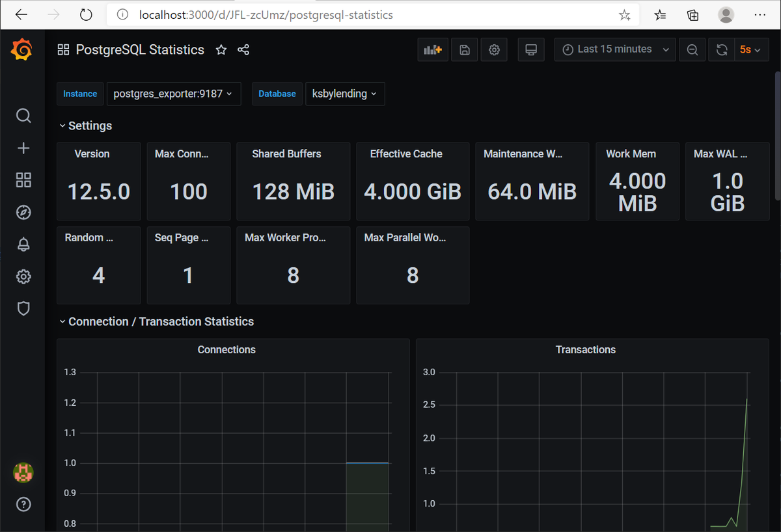
Task: Open the Connections panel title menu
Action: click(x=226, y=350)
